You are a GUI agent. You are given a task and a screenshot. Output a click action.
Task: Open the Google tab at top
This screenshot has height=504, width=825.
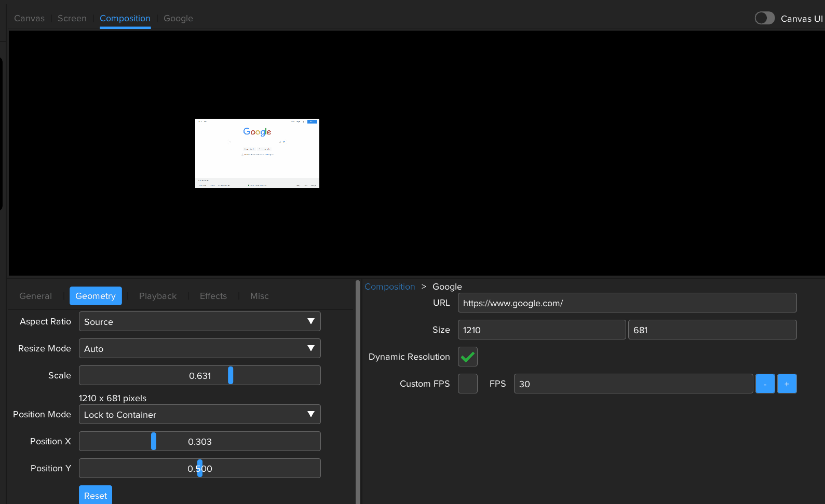coord(178,18)
